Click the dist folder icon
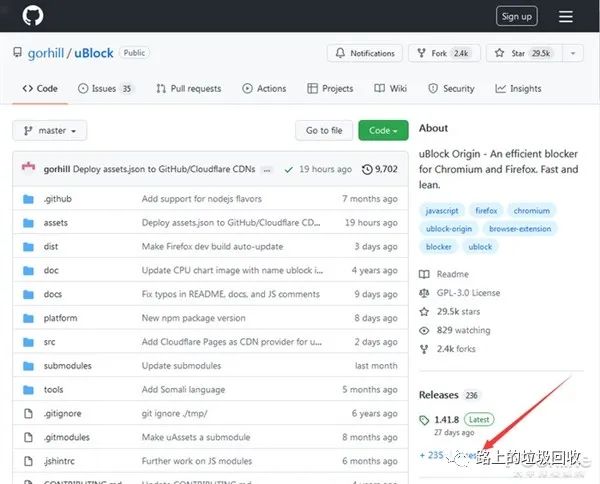 [x=28, y=247]
